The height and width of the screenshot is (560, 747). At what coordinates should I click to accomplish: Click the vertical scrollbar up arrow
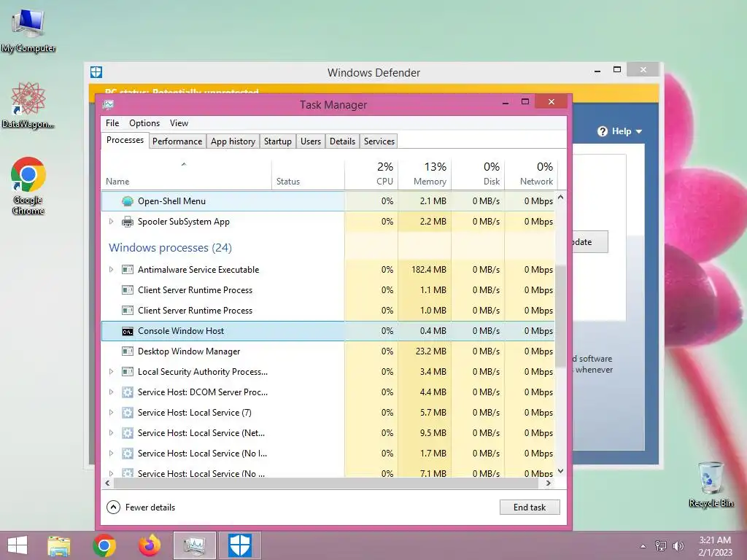coord(561,197)
